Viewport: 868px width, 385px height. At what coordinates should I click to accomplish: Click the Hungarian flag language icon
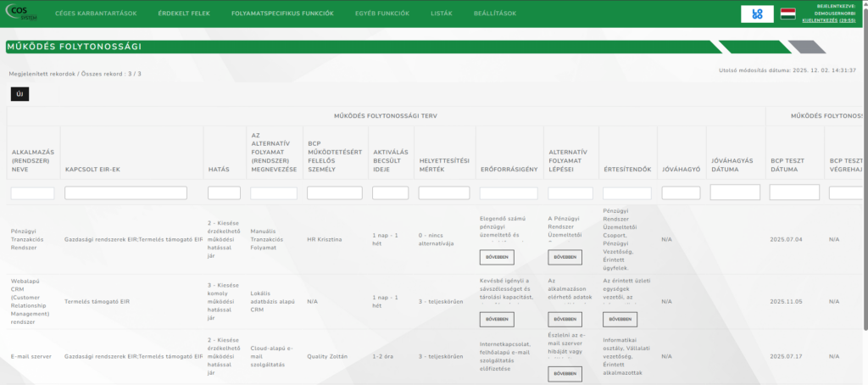(x=787, y=14)
